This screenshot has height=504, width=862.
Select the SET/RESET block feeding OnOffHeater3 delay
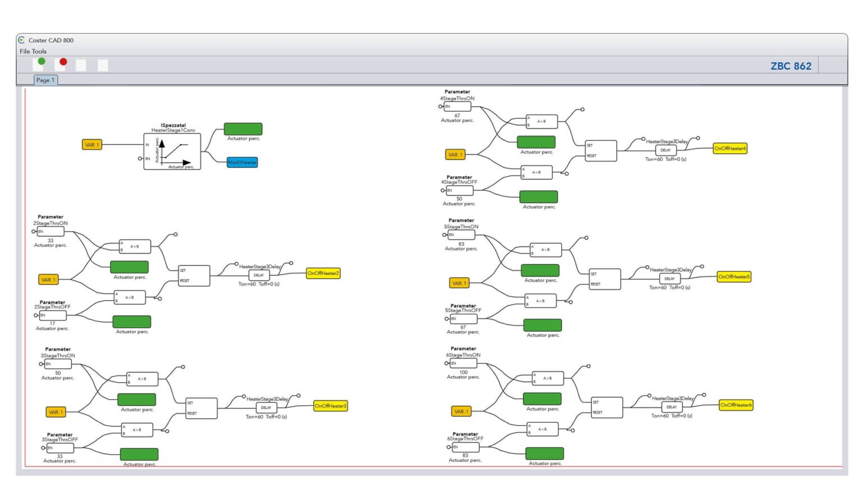click(201, 408)
